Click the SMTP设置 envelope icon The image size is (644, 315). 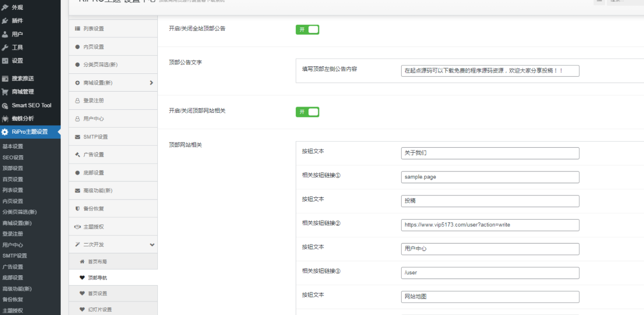(78, 137)
